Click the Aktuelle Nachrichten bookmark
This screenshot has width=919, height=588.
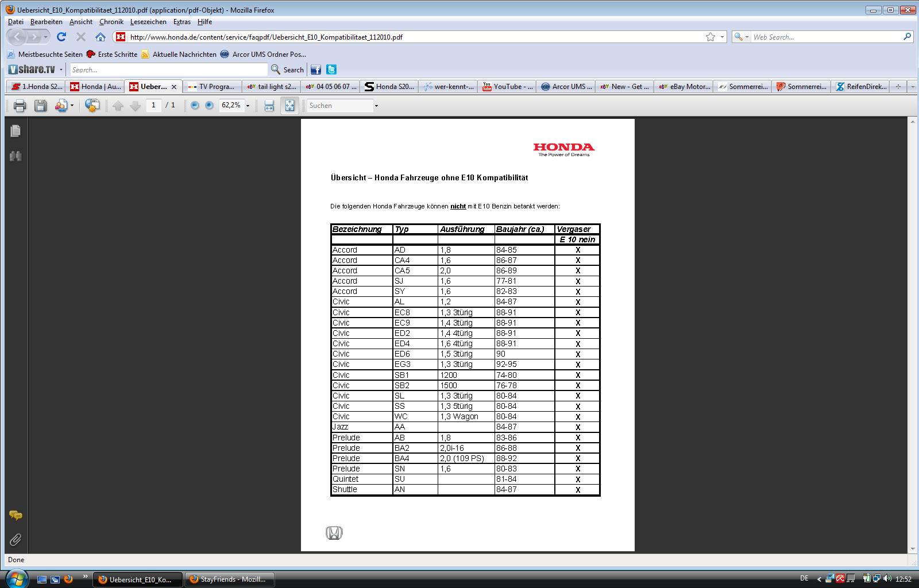pos(179,55)
